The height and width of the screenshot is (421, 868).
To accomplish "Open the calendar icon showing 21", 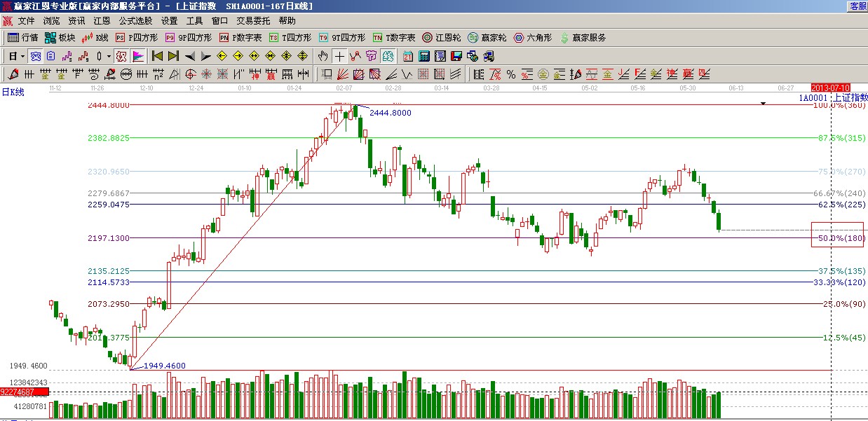I will tap(407, 56).
